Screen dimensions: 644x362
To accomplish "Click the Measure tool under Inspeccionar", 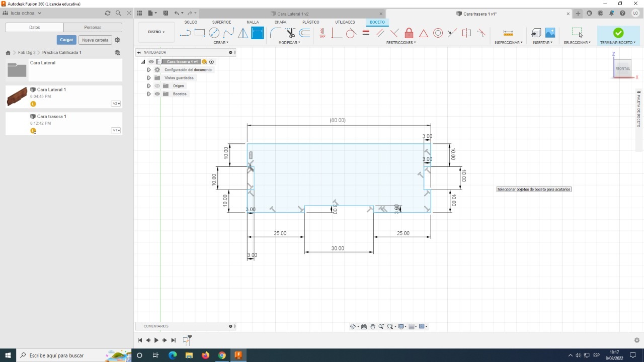I will point(508,33).
